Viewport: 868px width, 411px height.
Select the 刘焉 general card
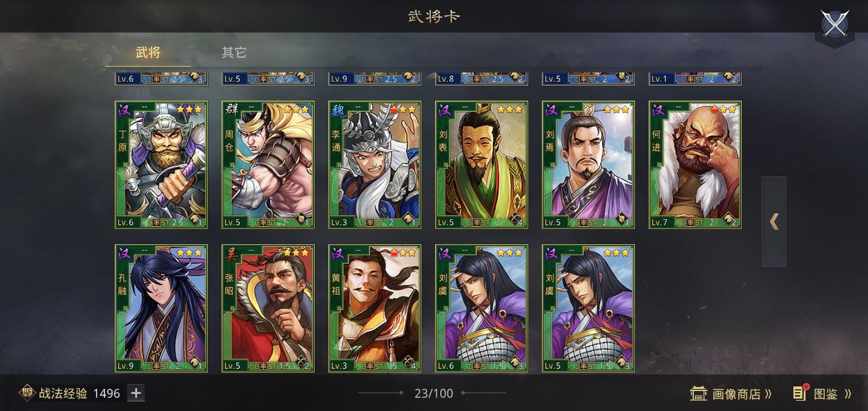[x=588, y=165]
